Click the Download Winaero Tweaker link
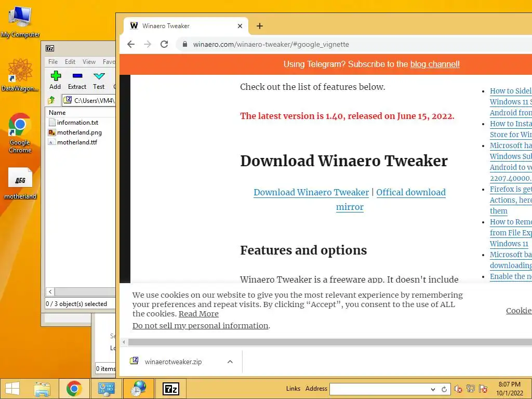The image size is (532, 399). coord(311,192)
